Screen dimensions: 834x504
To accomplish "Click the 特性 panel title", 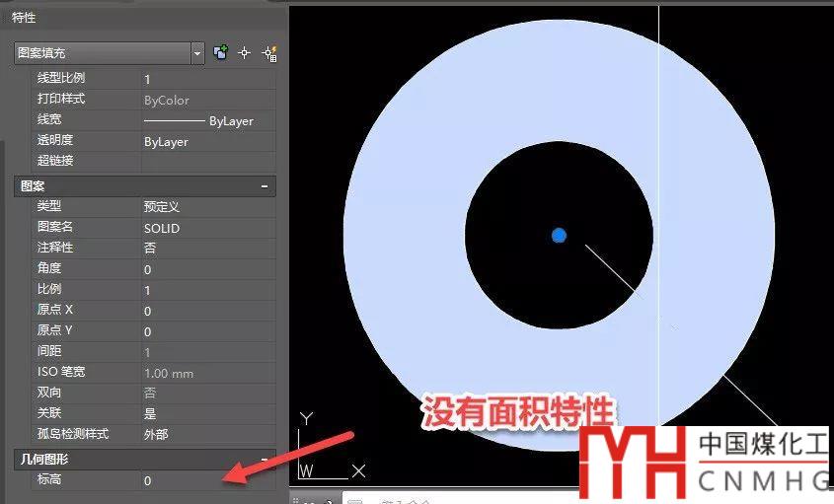I will pyautogui.click(x=24, y=18).
